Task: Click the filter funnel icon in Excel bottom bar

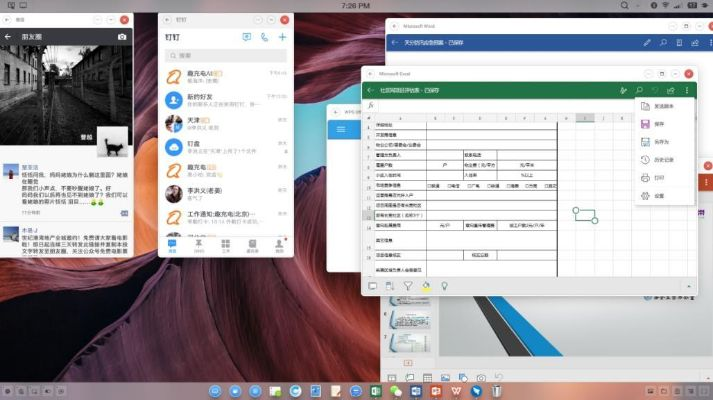Action: click(407, 286)
